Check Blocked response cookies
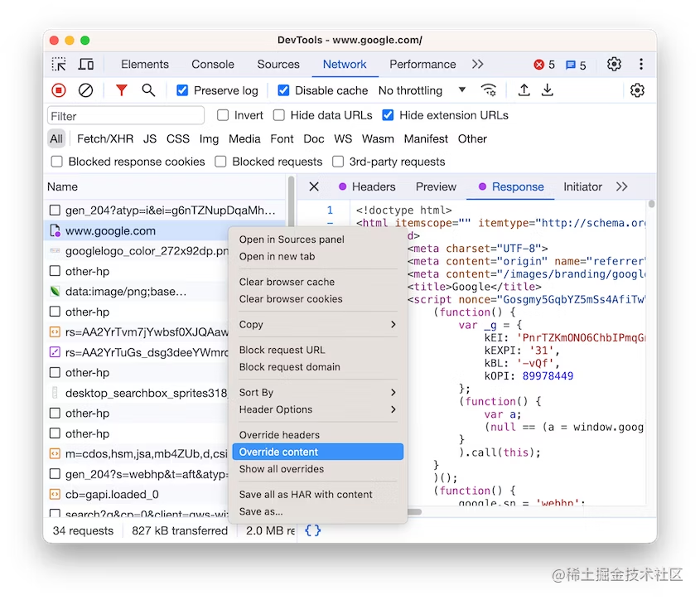 56,162
